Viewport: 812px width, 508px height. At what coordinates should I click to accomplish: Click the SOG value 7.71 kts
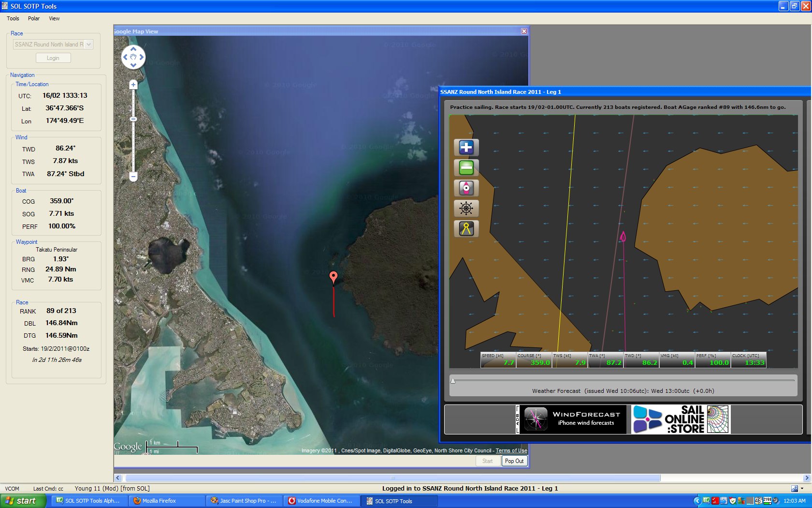[x=61, y=213]
